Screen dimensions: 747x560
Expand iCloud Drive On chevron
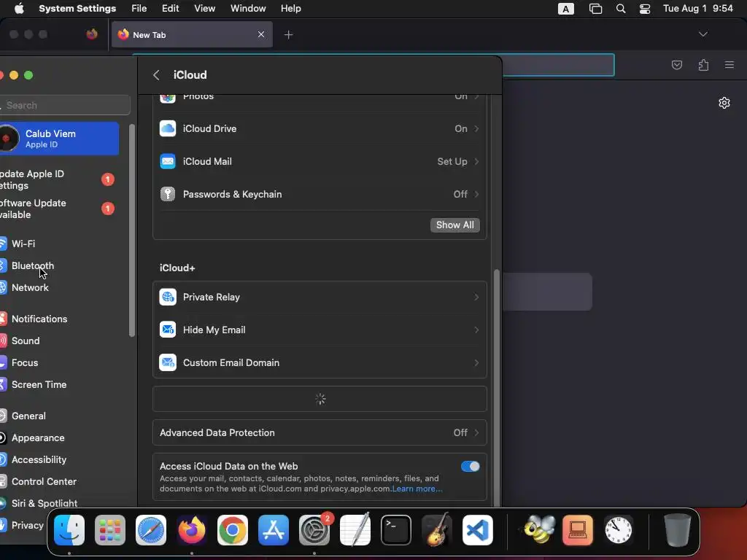coord(476,128)
